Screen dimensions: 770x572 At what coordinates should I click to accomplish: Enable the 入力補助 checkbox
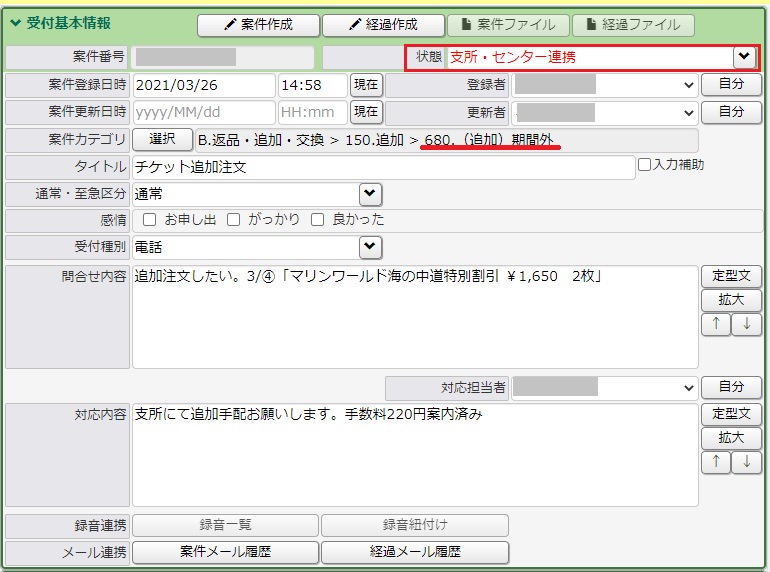644,164
